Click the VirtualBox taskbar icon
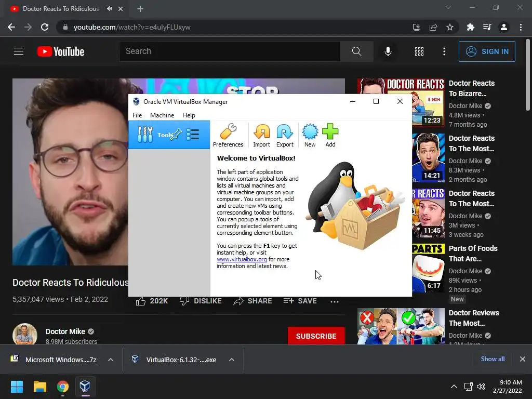Image resolution: width=532 pixels, height=399 pixels. click(x=85, y=387)
